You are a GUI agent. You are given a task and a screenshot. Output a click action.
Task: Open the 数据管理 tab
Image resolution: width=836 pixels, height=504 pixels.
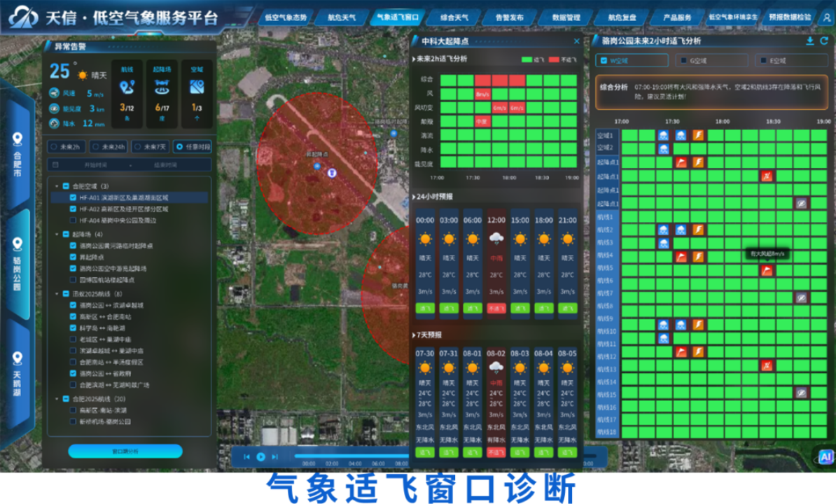click(x=566, y=17)
